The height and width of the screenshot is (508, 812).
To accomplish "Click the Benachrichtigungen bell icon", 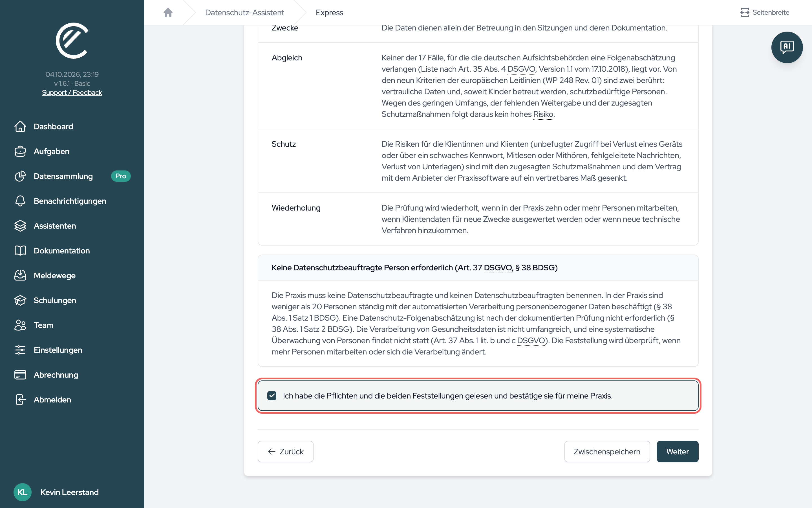I will (20, 201).
